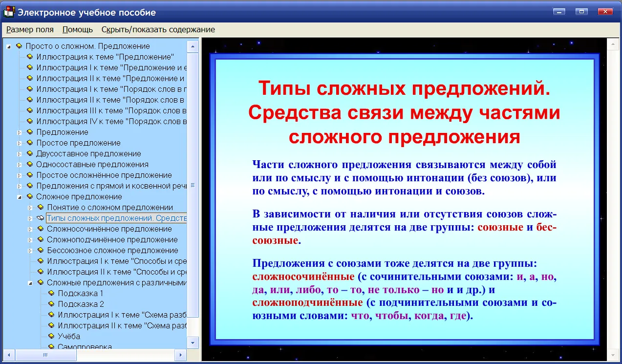Click the icon next to "Односоставные предложения"

coord(30,164)
